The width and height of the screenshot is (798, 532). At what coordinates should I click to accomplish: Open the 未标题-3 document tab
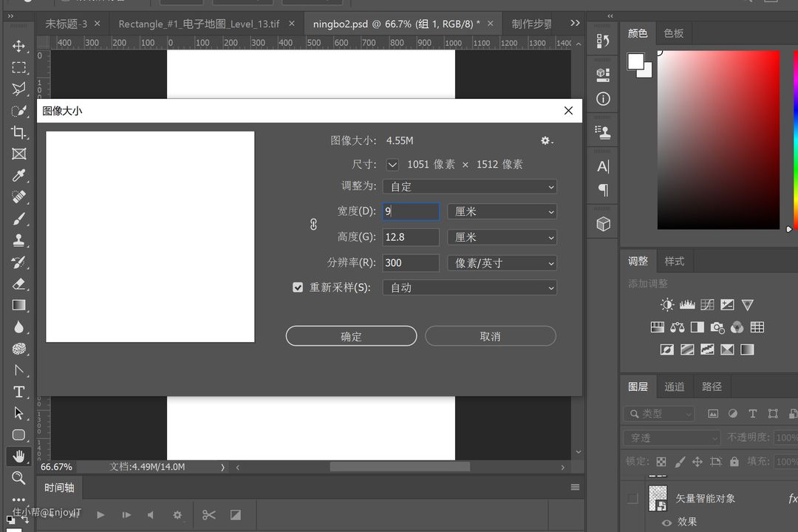66,24
